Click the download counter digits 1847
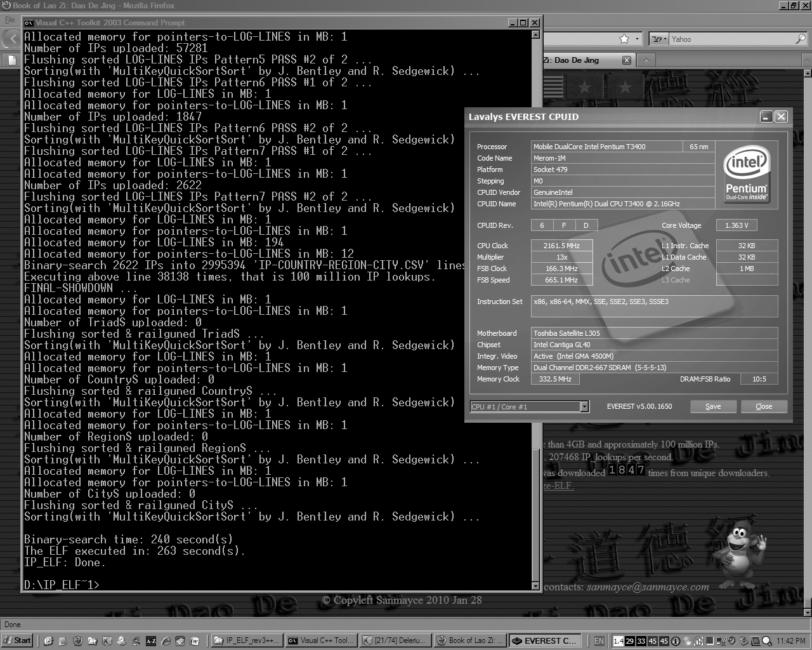 tap(627, 470)
